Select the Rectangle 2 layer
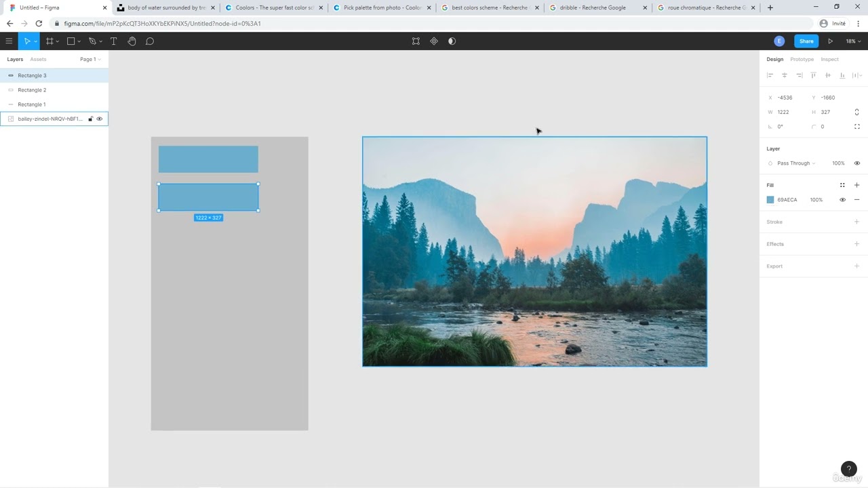The width and height of the screenshot is (868, 488). (x=54, y=90)
